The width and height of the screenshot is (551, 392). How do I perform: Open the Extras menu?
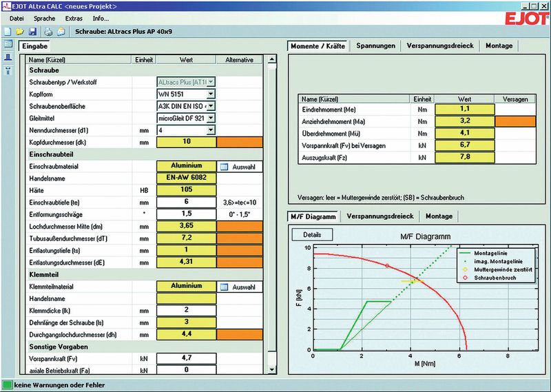click(74, 19)
